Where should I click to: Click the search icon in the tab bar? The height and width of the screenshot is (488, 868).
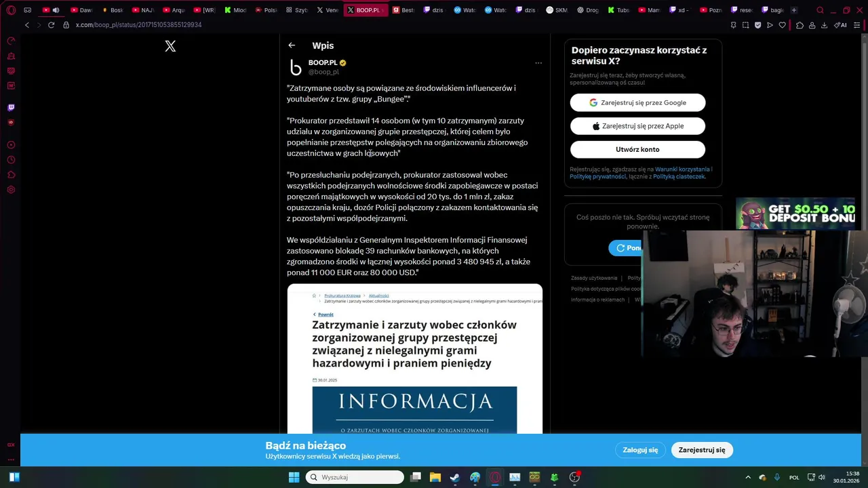(820, 10)
